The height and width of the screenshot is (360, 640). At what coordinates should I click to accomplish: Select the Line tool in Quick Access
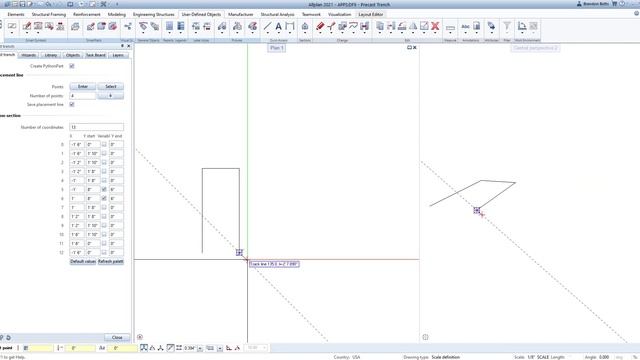tap(267, 26)
